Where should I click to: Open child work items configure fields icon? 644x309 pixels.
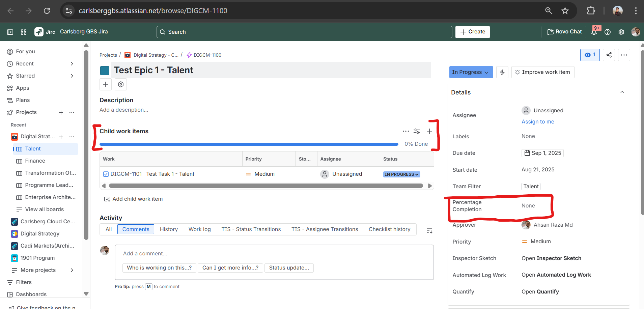[x=417, y=131]
